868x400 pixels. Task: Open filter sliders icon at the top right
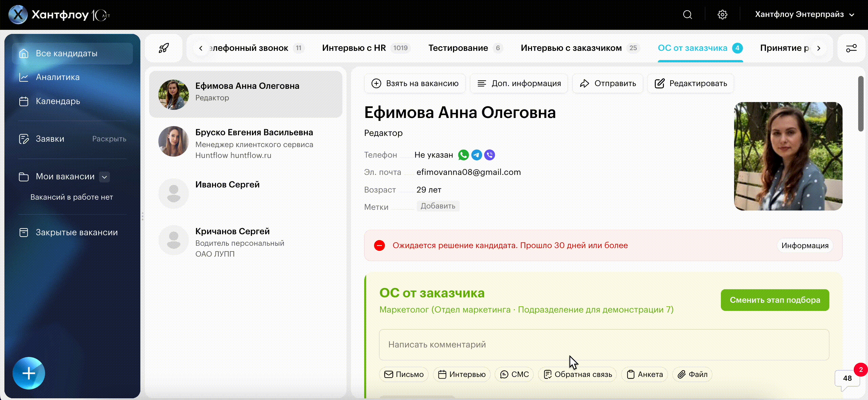point(851,48)
